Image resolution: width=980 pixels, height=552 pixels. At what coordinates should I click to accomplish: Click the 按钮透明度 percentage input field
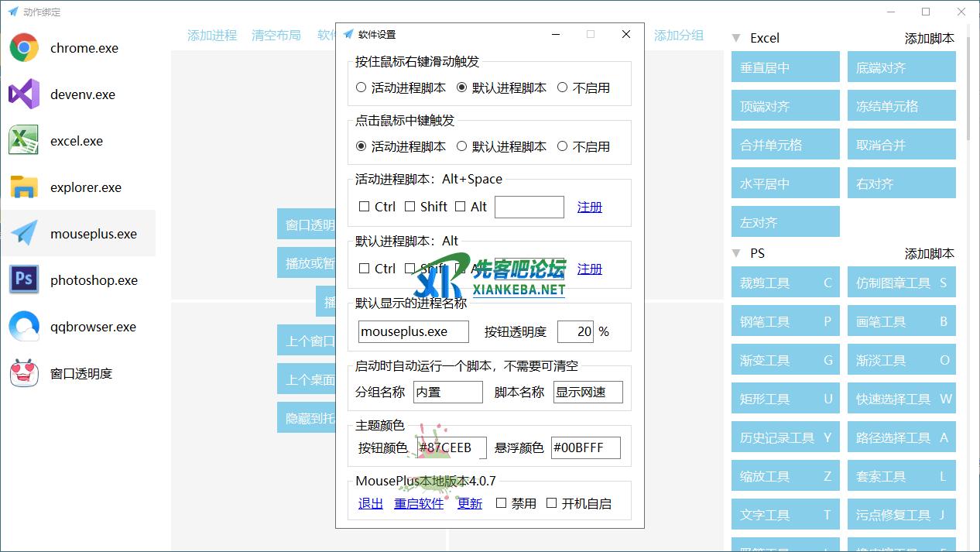point(574,331)
